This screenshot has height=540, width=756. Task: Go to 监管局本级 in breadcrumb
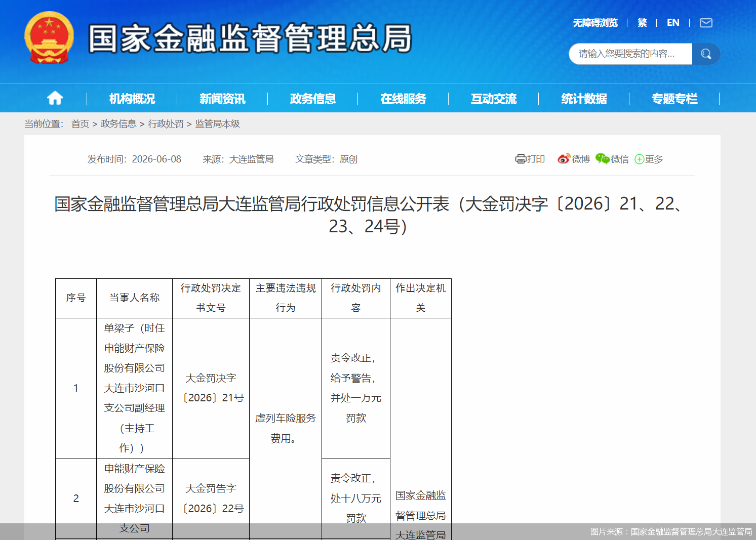coord(218,124)
